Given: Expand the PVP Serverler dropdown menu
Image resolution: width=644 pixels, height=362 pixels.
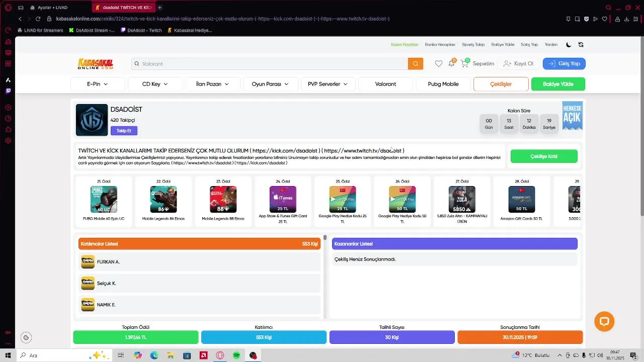Looking at the screenshot, I should [328, 84].
